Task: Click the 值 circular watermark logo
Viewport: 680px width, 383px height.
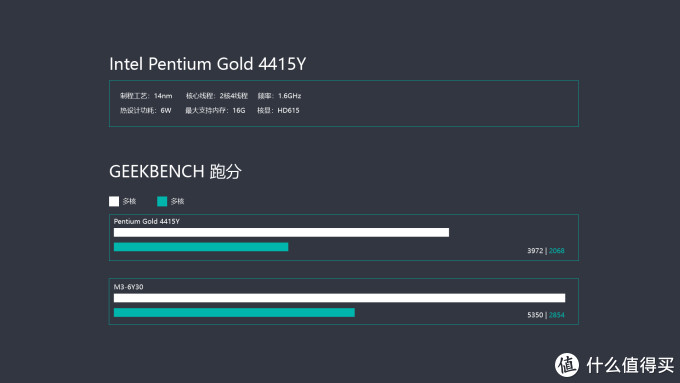Action: [567, 365]
